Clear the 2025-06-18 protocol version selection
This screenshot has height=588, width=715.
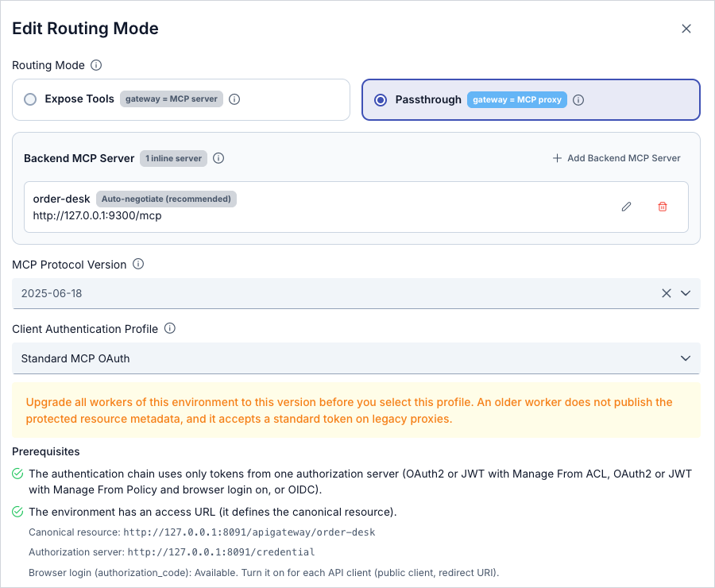coord(667,293)
